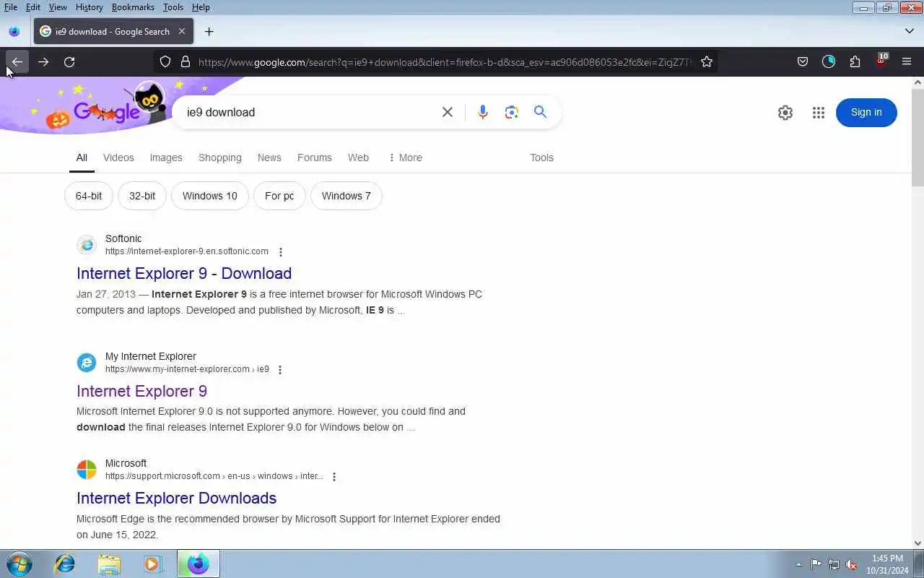Open options for the Microsoft result
Image resolution: width=924 pixels, height=578 pixels.
[334, 477]
